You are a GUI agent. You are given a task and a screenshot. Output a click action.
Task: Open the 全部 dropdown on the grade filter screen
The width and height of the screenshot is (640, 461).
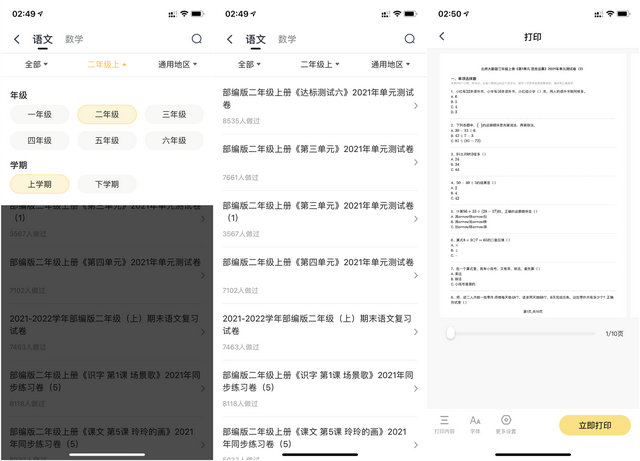[x=36, y=64]
